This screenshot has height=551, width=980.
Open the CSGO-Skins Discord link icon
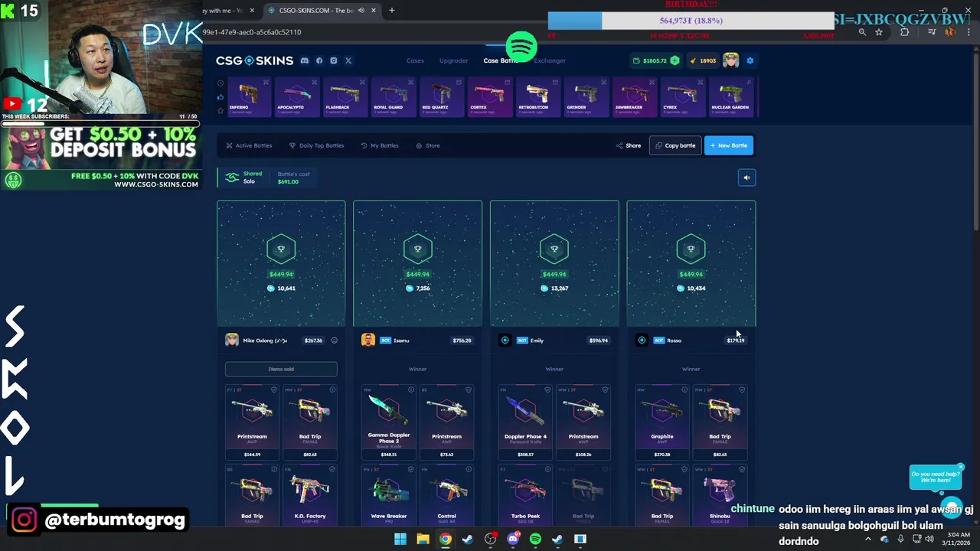305,60
